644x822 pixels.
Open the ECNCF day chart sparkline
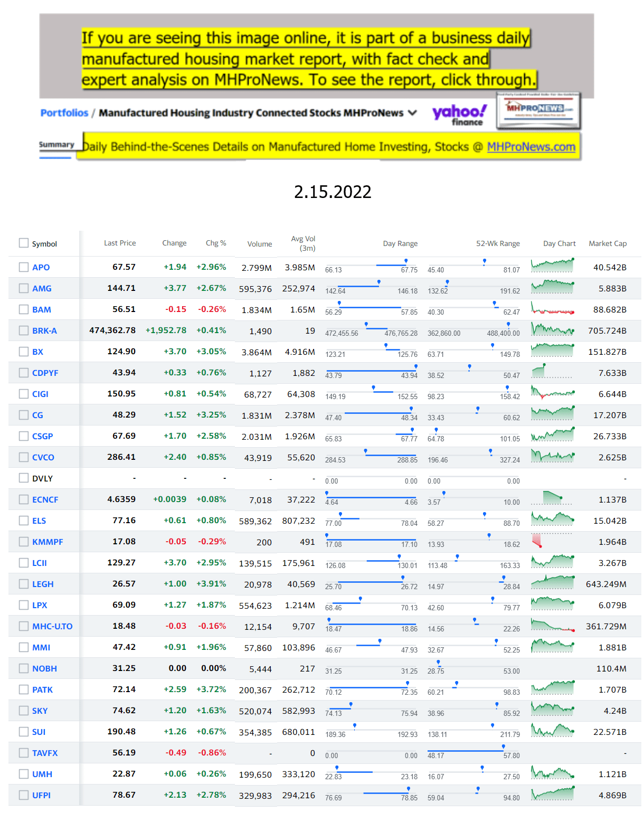(x=553, y=498)
